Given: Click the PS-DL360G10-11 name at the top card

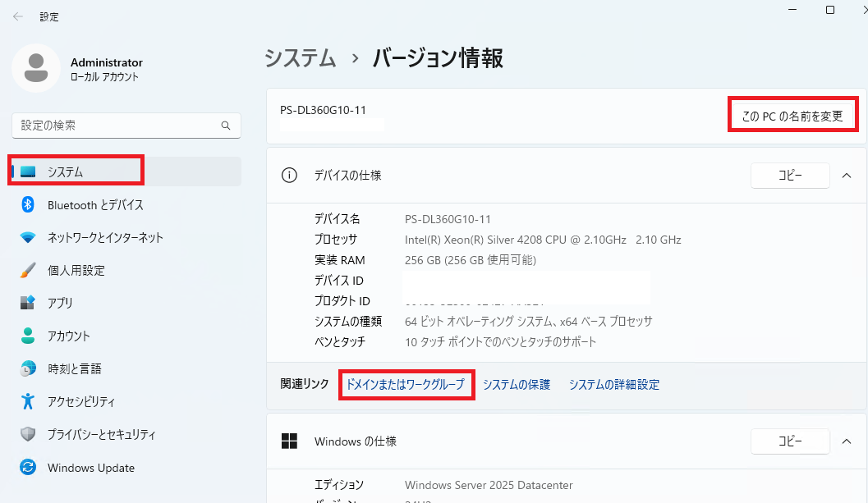Looking at the screenshot, I should point(324,110).
